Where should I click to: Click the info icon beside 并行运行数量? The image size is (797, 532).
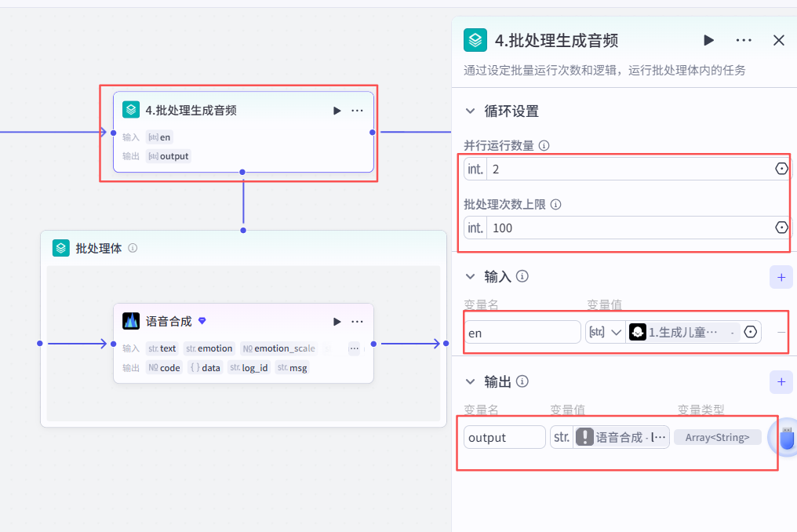(543, 145)
